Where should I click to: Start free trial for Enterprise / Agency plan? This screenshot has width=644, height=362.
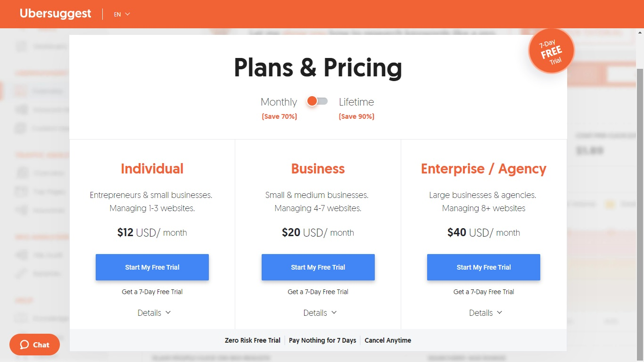(x=484, y=267)
